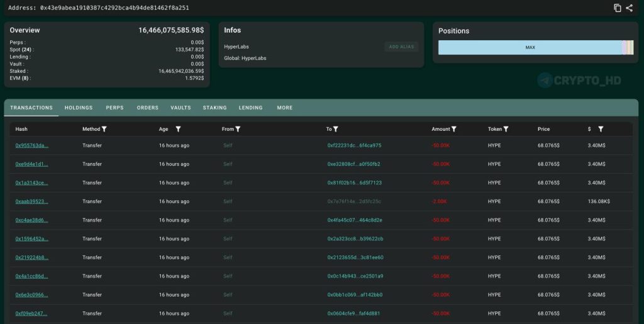Select the -2.00K amount cell
The height and width of the screenshot is (324, 644).
pyautogui.click(x=439, y=201)
